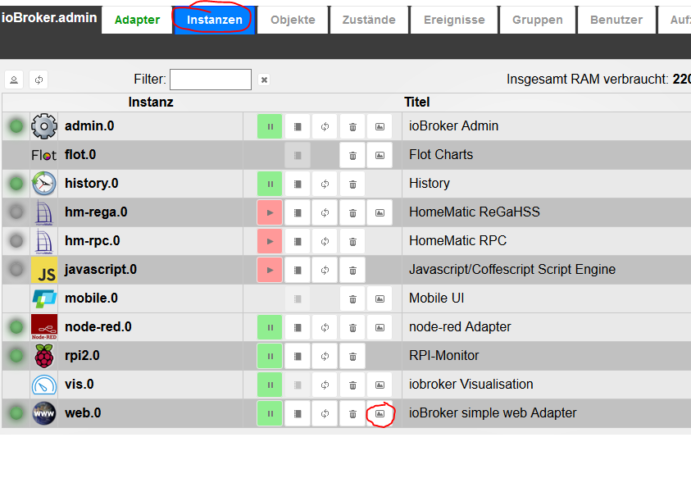Switch to the Instanzen tab
Image resolution: width=691 pixels, height=483 pixels.
(x=214, y=20)
